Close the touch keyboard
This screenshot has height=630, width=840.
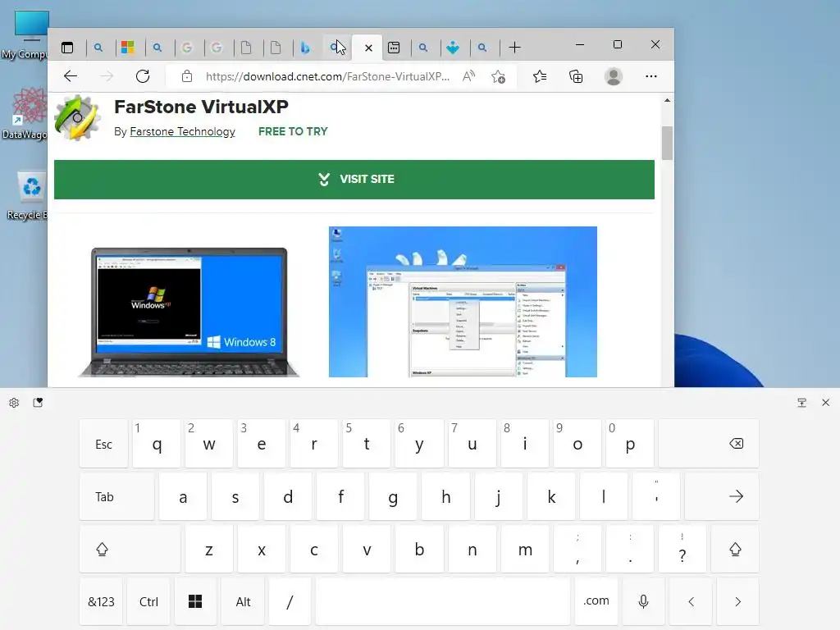click(825, 403)
